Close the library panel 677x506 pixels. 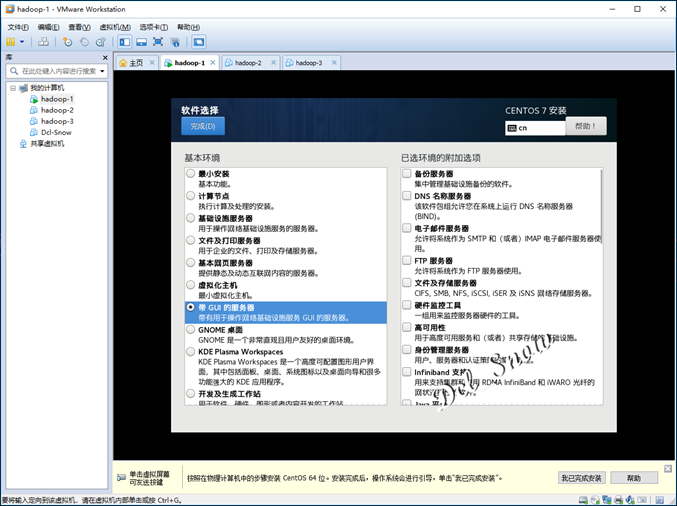click(105, 57)
